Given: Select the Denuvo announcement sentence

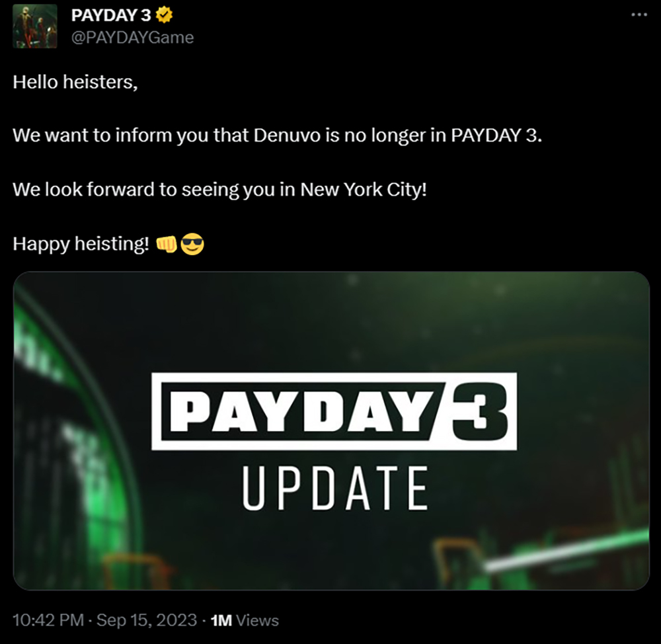Looking at the screenshot, I should [277, 136].
